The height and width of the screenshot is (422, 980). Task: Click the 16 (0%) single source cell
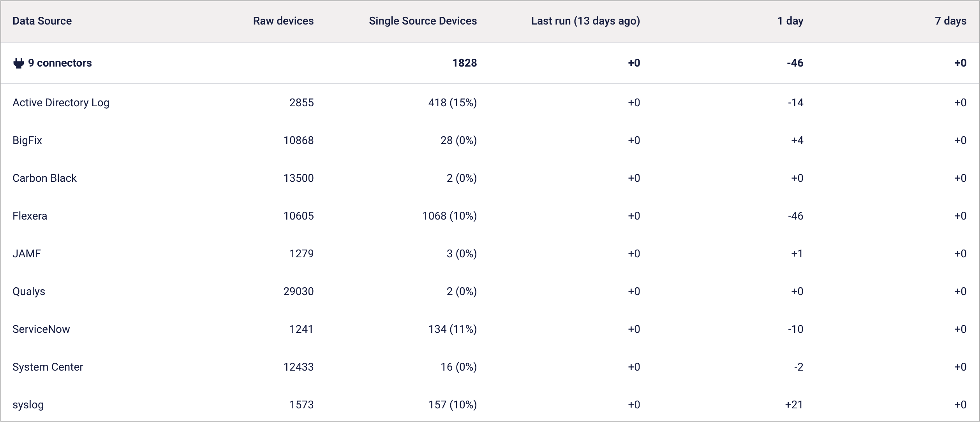458,367
